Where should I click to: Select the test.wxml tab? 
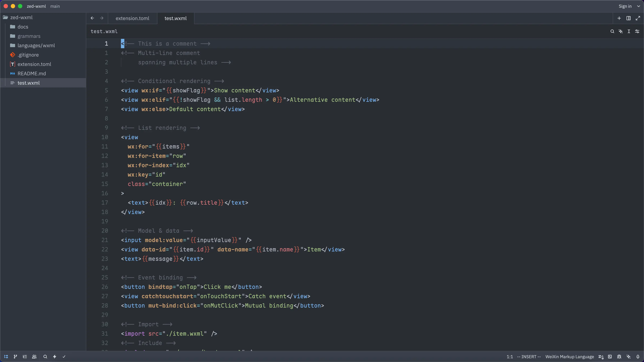(176, 18)
